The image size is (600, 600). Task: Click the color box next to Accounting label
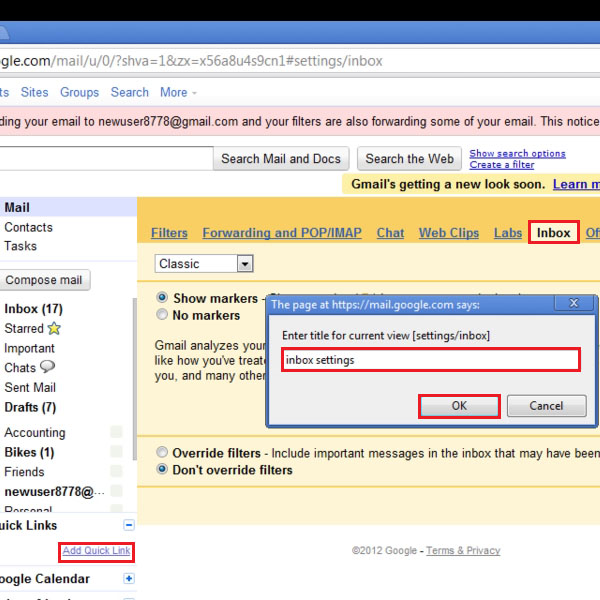[116, 432]
